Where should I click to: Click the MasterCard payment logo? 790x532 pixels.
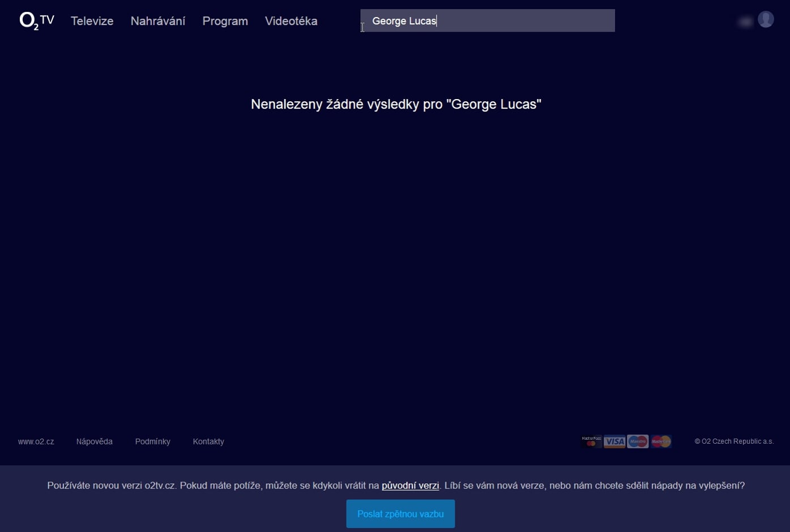661,441
